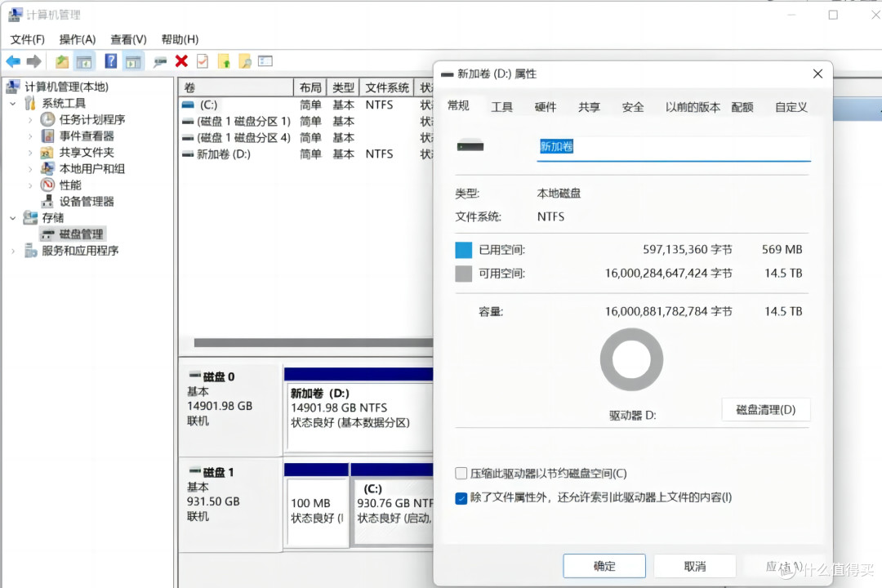Switch to the 安全 tab

point(633,107)
